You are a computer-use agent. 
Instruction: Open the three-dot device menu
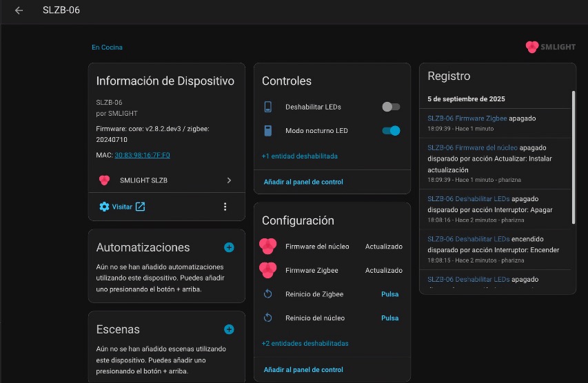[x=225, y=207]
